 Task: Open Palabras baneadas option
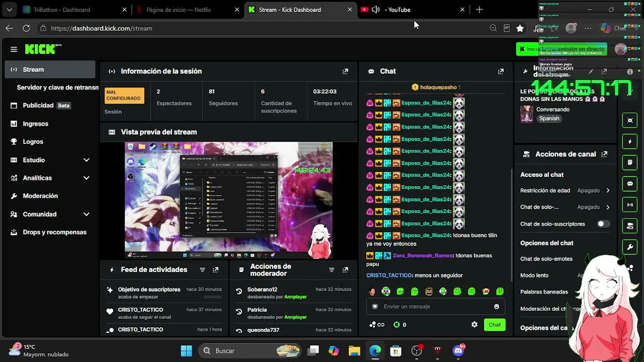544,292
